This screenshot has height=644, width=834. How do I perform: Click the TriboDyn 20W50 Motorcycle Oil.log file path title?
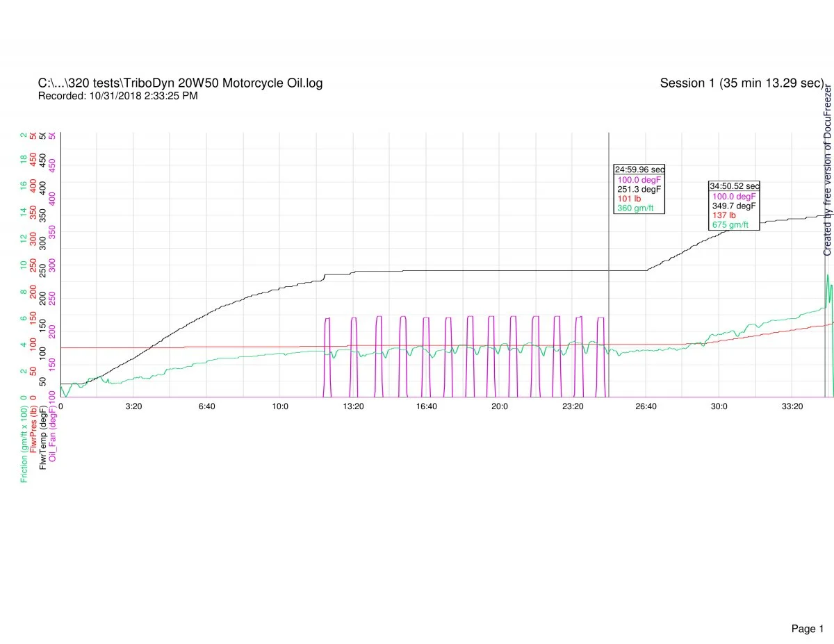[180, 83]
